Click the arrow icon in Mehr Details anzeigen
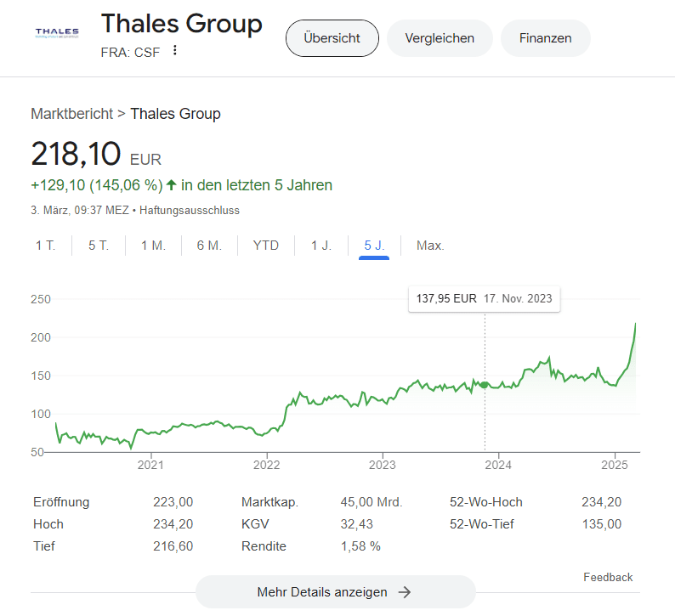This screenshot has width=675, height=616. 404,592
